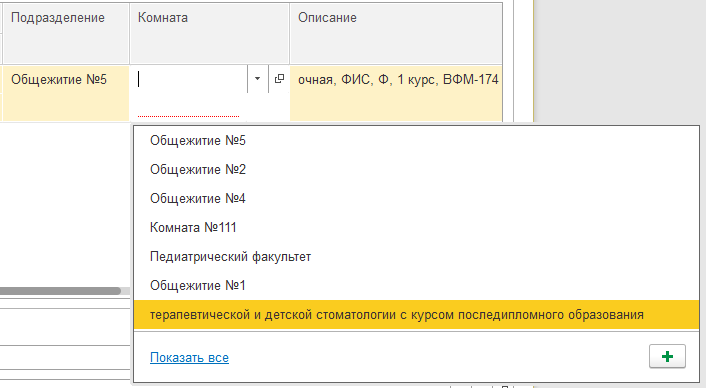Select Общежитие №5 in dropdown list
The image size is (706, 388).
click(416, 140)
